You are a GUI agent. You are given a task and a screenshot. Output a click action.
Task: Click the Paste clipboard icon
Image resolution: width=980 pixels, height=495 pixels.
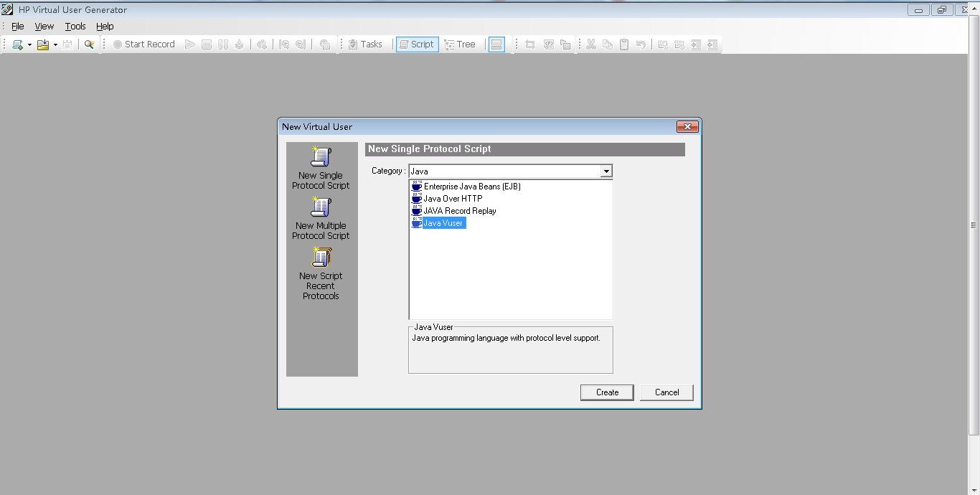(624, 44)
